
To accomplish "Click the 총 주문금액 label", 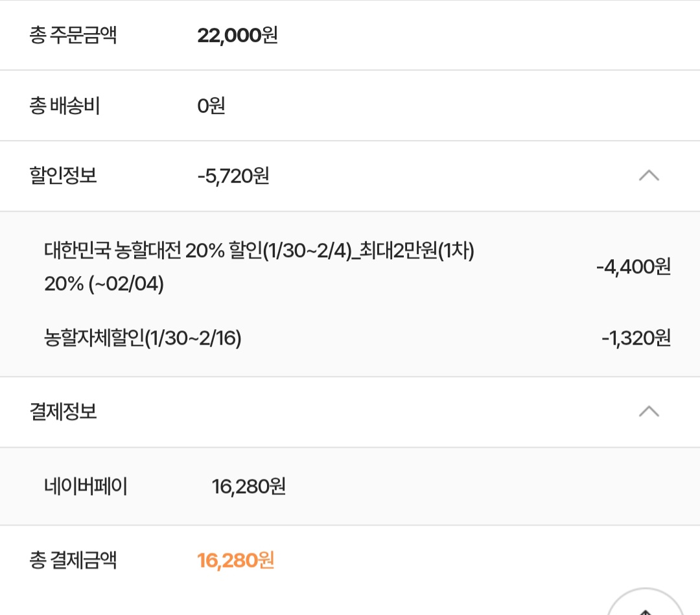I will 73,35.
